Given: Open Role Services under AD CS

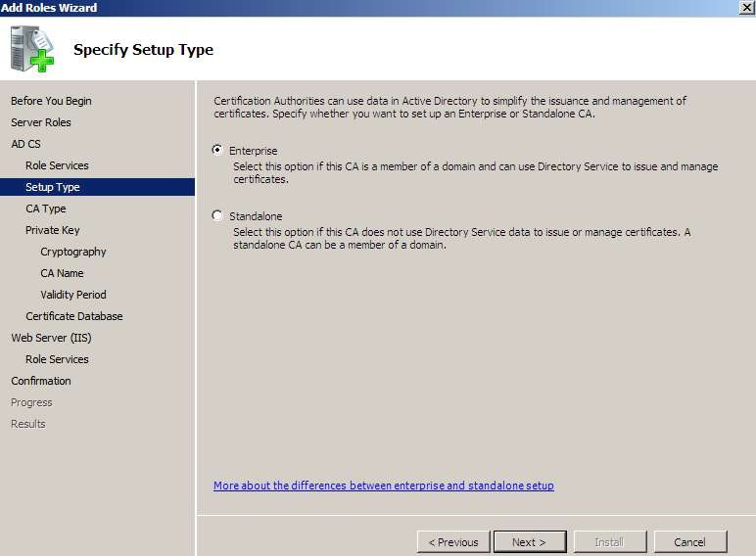Looking at the screenshot, I should tap(57, 165).
